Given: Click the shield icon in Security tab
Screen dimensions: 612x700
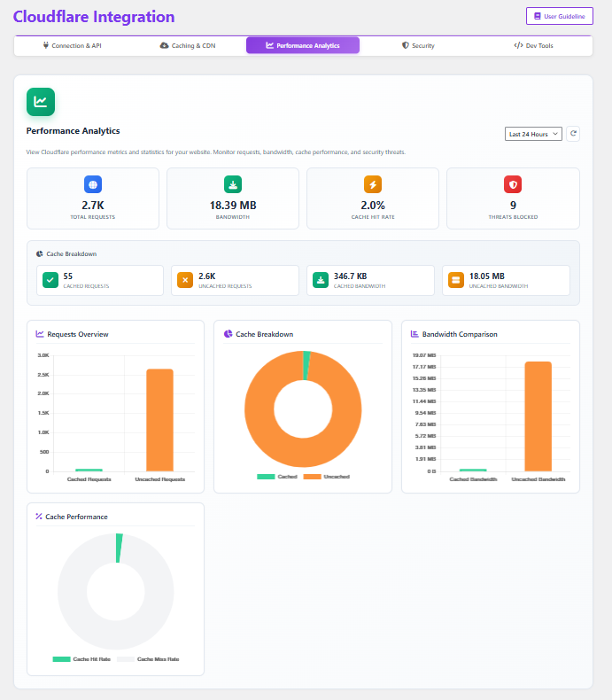Looking at the screenshot, I should coord(406,45).
